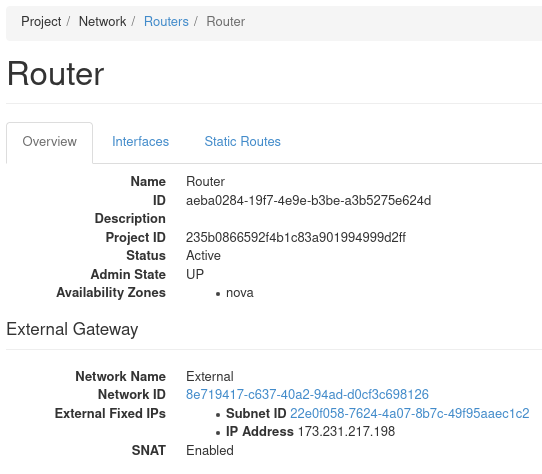Click the UP admin state value
Viewport: 542px width, 474px height.
click(195, 274)
